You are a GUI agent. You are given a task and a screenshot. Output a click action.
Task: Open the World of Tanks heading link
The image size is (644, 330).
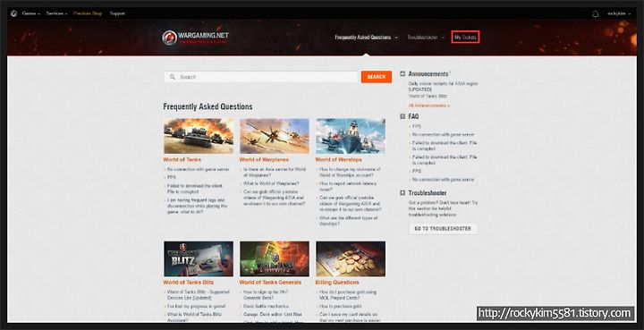(x=182, y=159)
